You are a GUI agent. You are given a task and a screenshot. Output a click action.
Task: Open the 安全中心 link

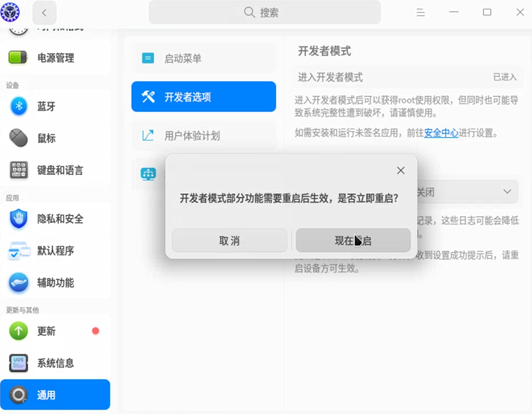pyautogui.click(x=441, y=133)
